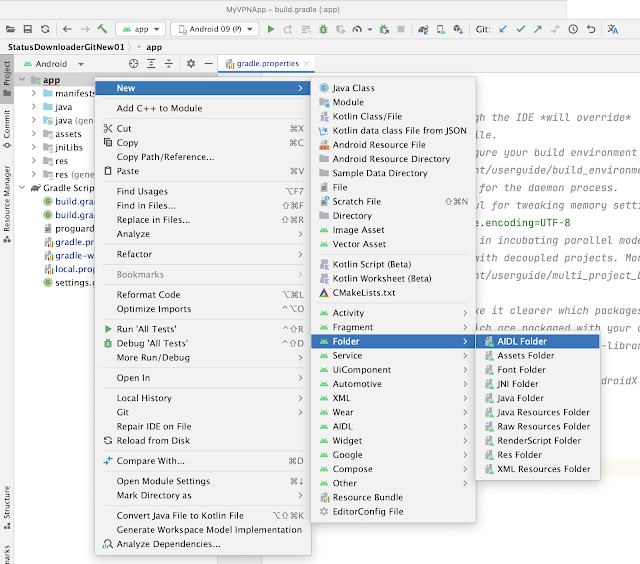Select the New context menu item
640x564 pixels.
[x=203, y=88]
